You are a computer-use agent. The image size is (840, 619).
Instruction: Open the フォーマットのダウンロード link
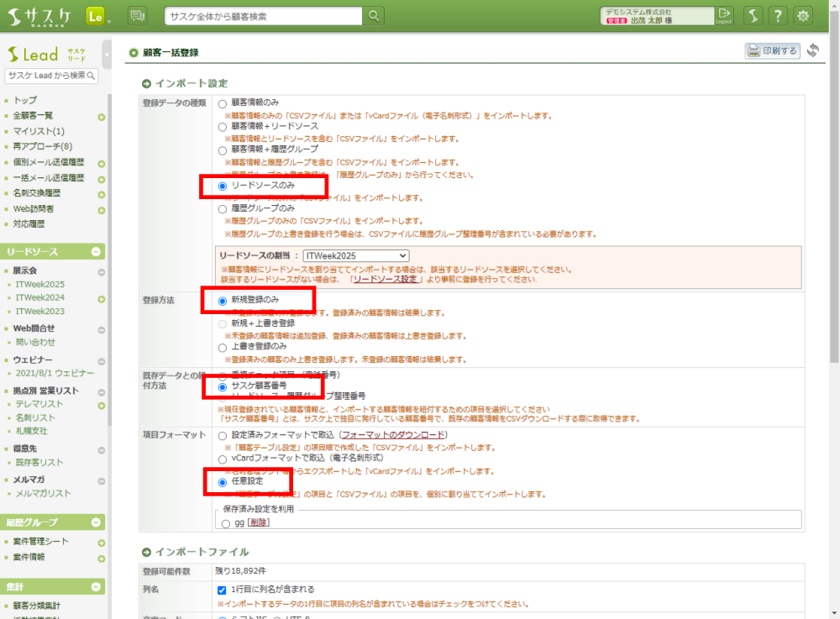coord(393,435)
